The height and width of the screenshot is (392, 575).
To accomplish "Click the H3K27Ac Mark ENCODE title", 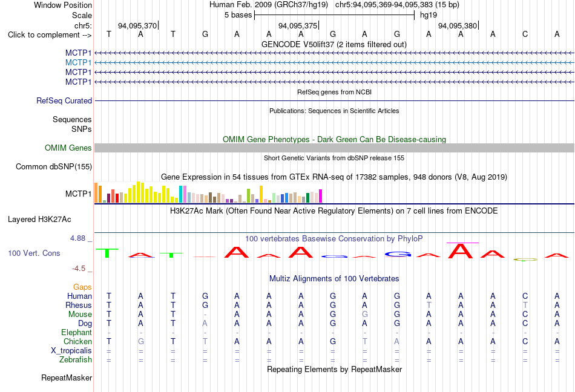I will [334, 211].
